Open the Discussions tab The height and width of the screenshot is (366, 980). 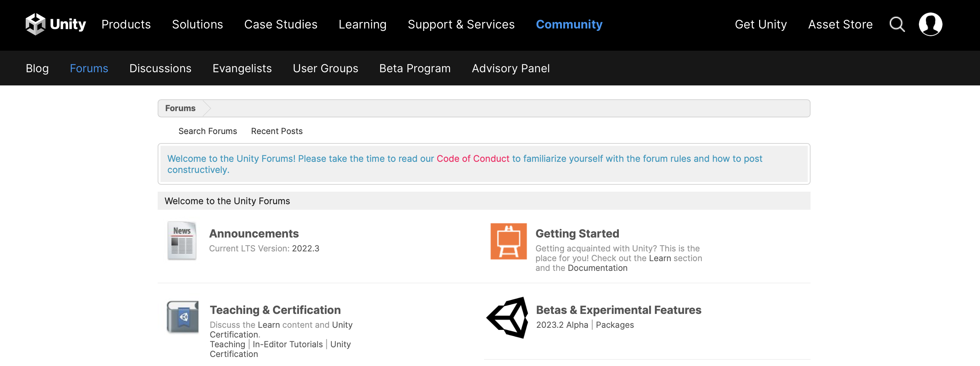[160, 68]
